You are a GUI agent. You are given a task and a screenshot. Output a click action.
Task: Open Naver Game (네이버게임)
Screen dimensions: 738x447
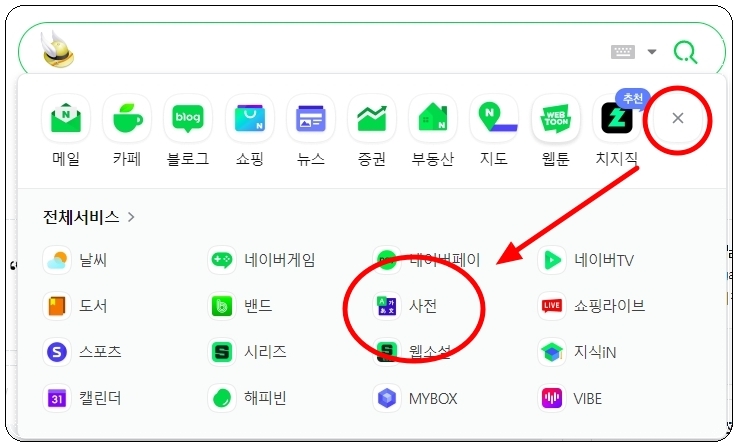pyautogui.click(x=262, y=260)
